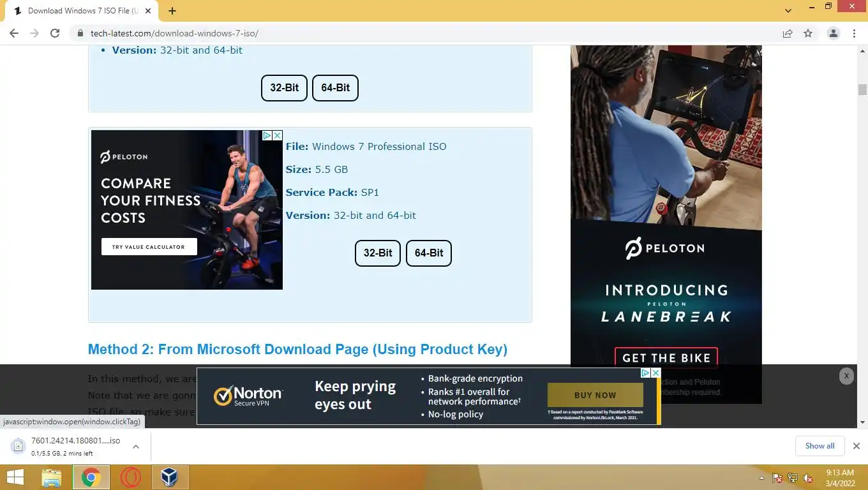Click Method 2 Microsoft Download Page heading

point(297,349)
